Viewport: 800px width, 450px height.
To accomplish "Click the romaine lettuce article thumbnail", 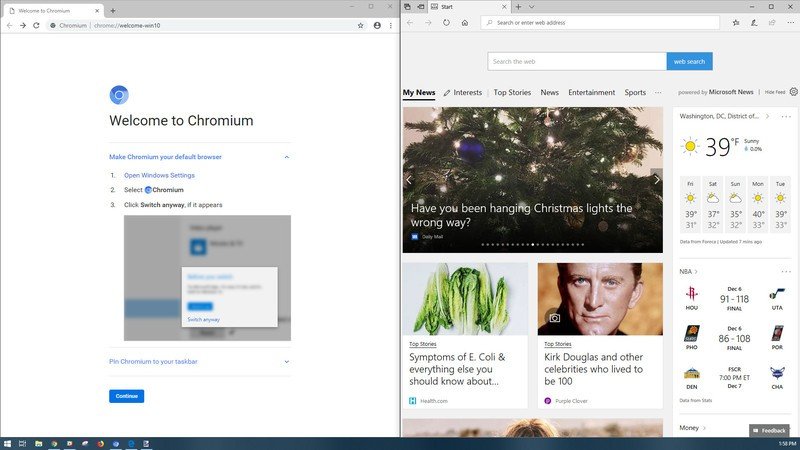I will tap(465, 299).
